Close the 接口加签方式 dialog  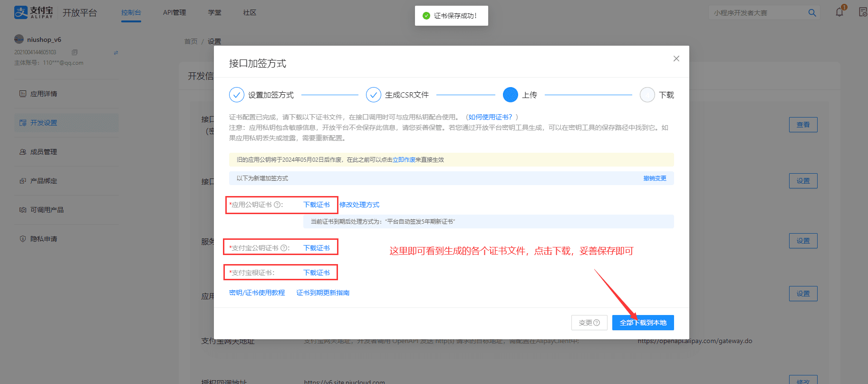tap(676, 59)
